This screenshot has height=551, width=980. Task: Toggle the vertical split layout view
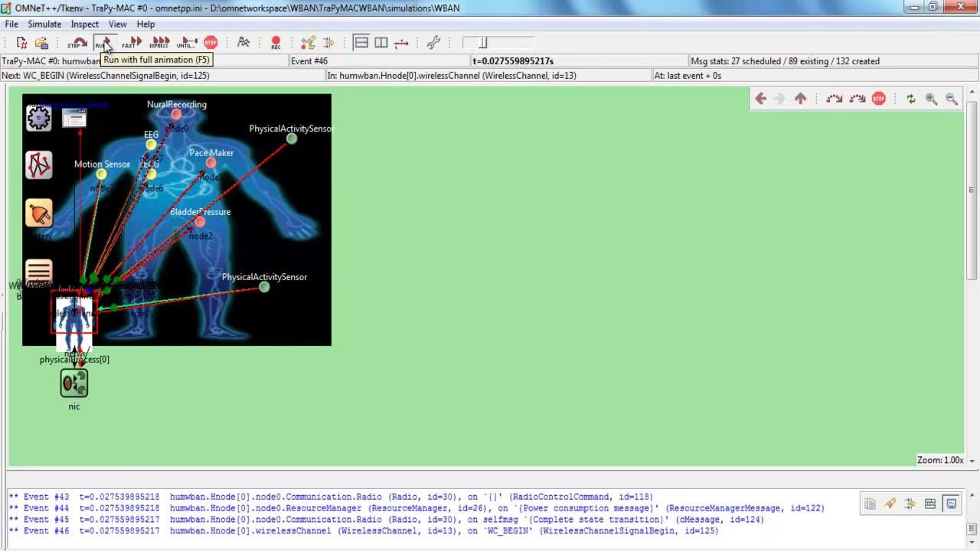[x=381, y=43]
